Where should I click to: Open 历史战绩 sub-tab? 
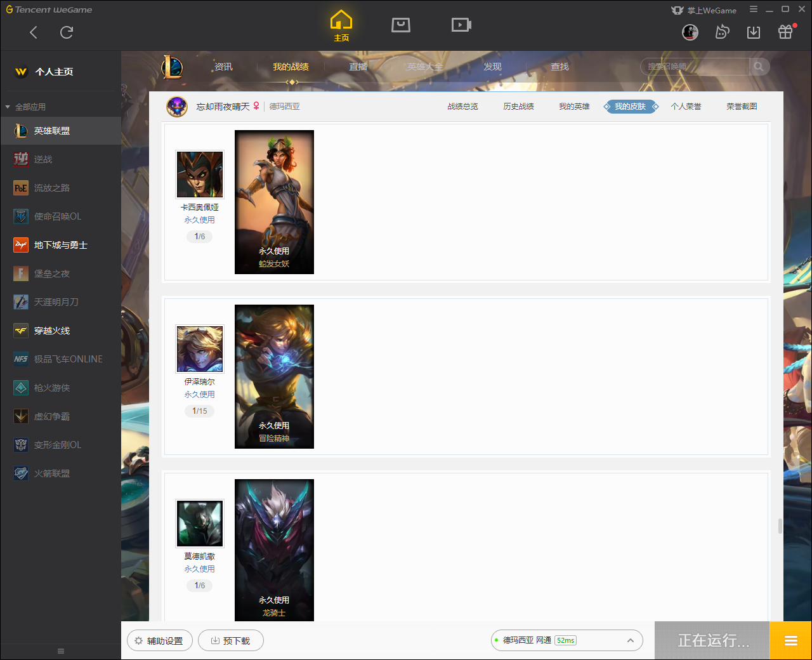[518, 107]
